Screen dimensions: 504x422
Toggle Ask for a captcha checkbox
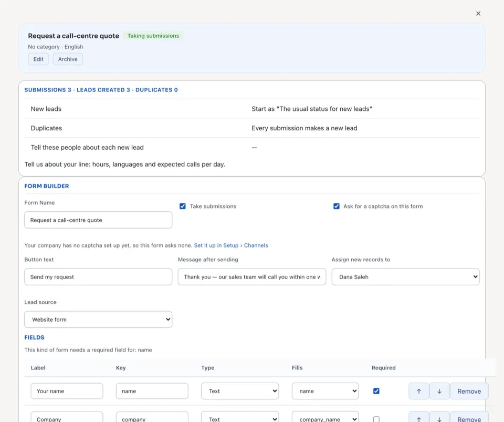(x=336, y=206)
